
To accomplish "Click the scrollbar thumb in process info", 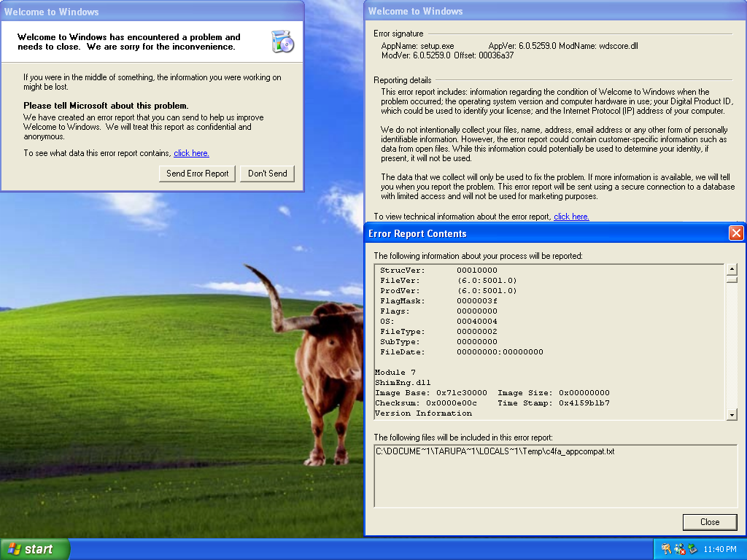I will click(x=732, y=279).
